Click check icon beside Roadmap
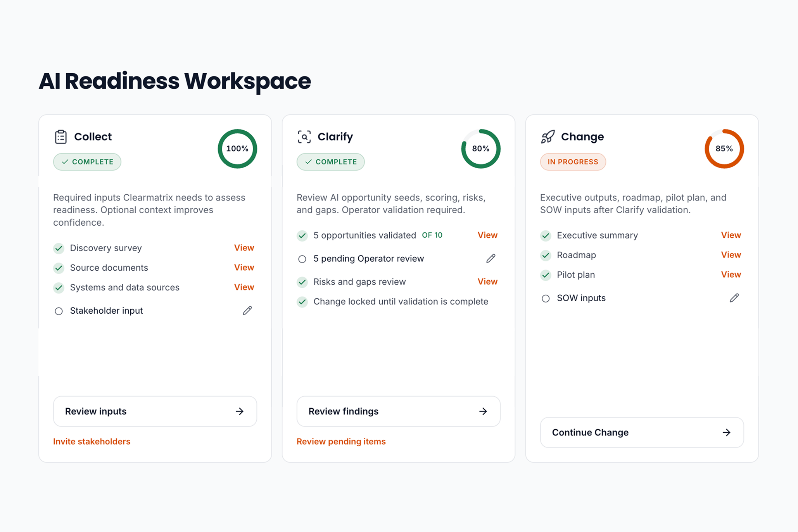 click(546, 255)
